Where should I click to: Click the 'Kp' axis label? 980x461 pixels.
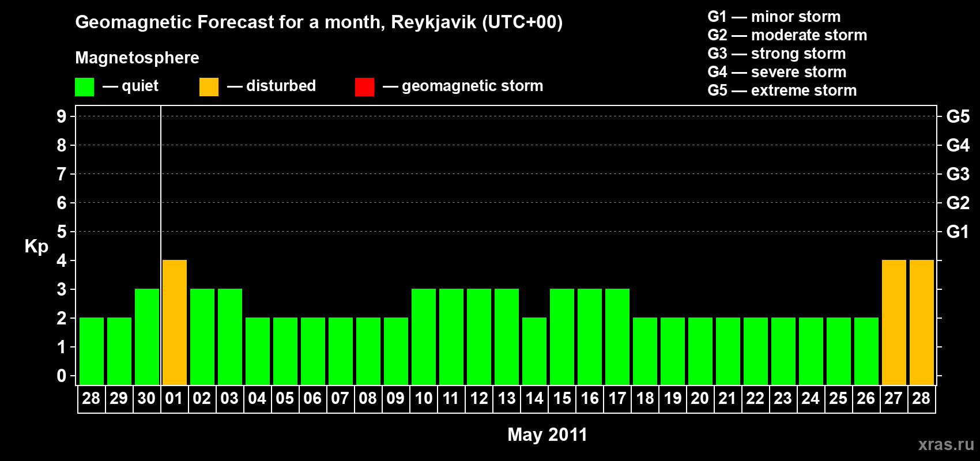click(36, 247)
